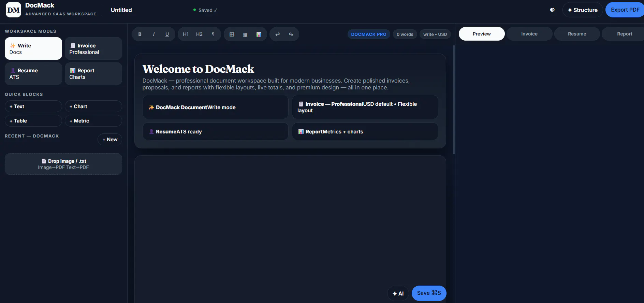The image size is (644, 303).
Task: Add a Metric quick block
Action: [93, 121]
